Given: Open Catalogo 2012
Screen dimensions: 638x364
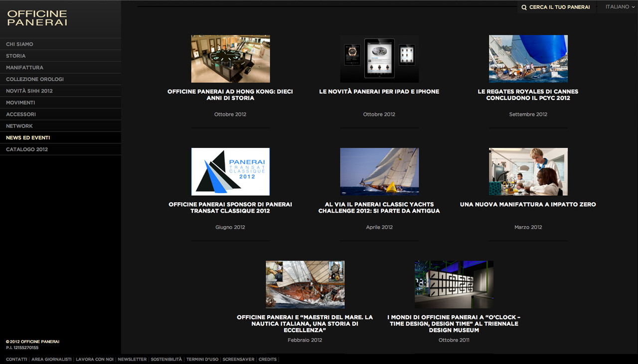Looking at the screenshot, I should pos(60,149).
